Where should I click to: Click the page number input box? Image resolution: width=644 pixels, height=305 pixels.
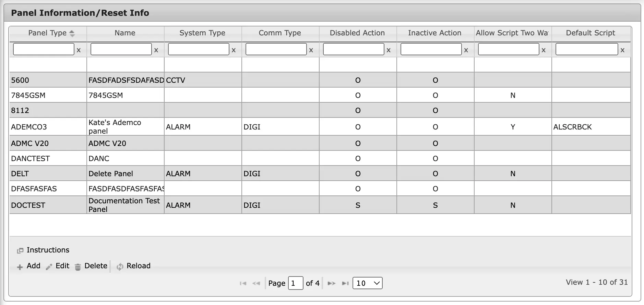[296, 283]
